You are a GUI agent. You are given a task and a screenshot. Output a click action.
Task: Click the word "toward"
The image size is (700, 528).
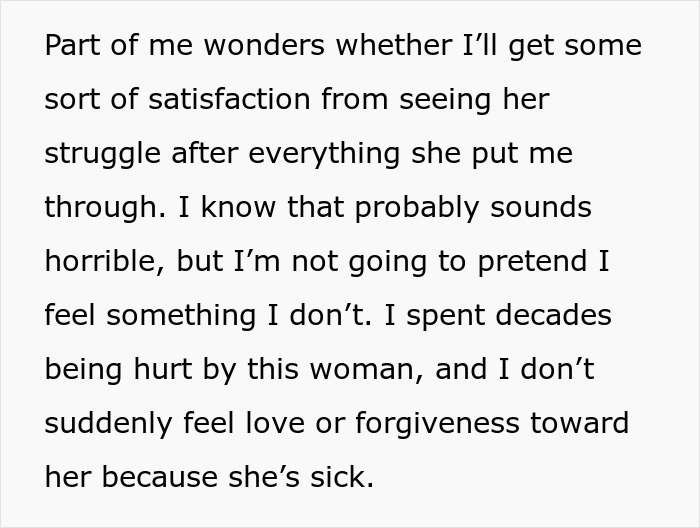[x=579, y=424]
